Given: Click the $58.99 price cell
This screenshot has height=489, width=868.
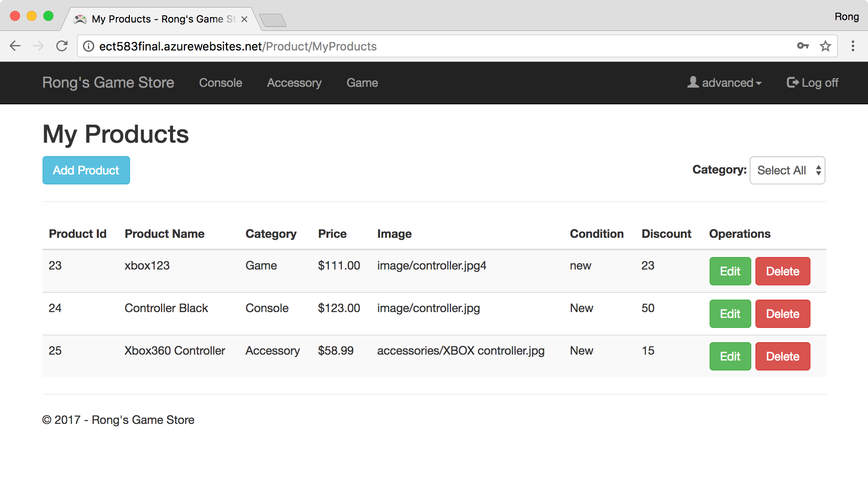Looking at the screenshot, I should coord(336,350).
